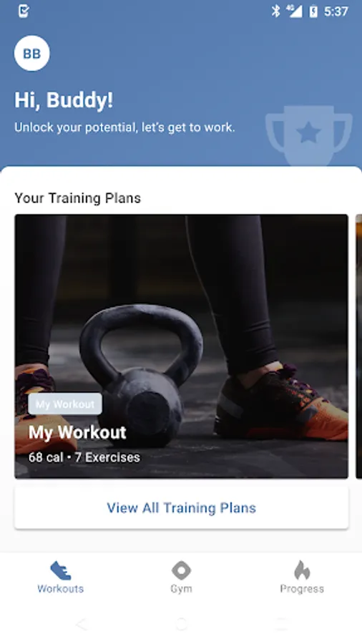Tap the 68 cal • 7 Exercises text
The image size is (362, 644).
84,457
